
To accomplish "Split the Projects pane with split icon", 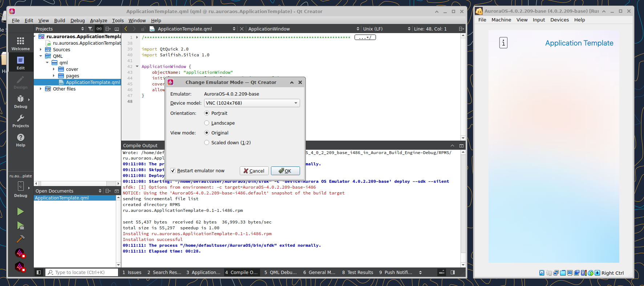I will 108,29.
